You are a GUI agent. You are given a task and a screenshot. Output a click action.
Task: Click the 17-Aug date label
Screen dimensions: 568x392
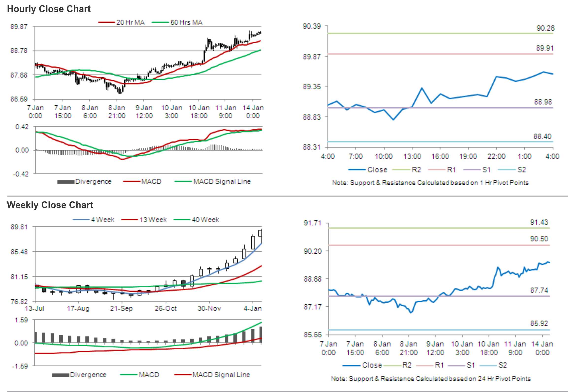(78, 309)
